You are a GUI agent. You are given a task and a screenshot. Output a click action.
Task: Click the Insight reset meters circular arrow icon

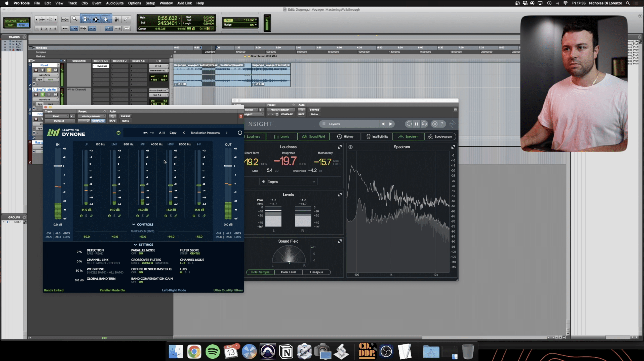[x=409, y=124]
